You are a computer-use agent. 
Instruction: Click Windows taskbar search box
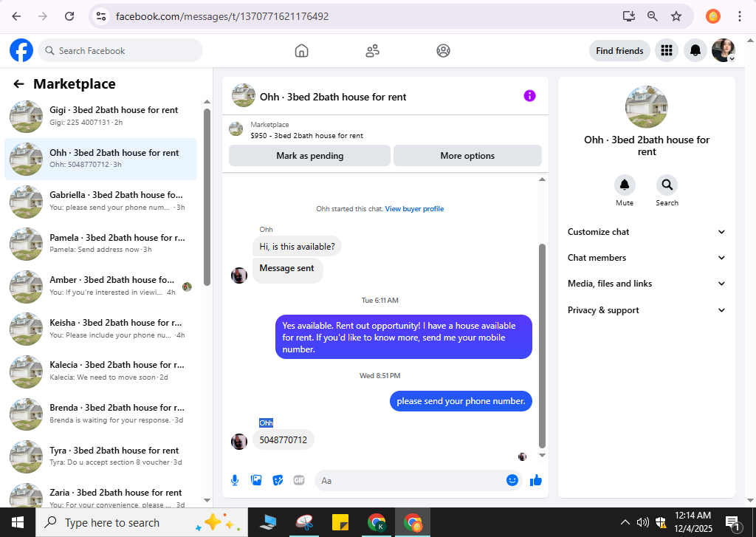coord(142,522)
